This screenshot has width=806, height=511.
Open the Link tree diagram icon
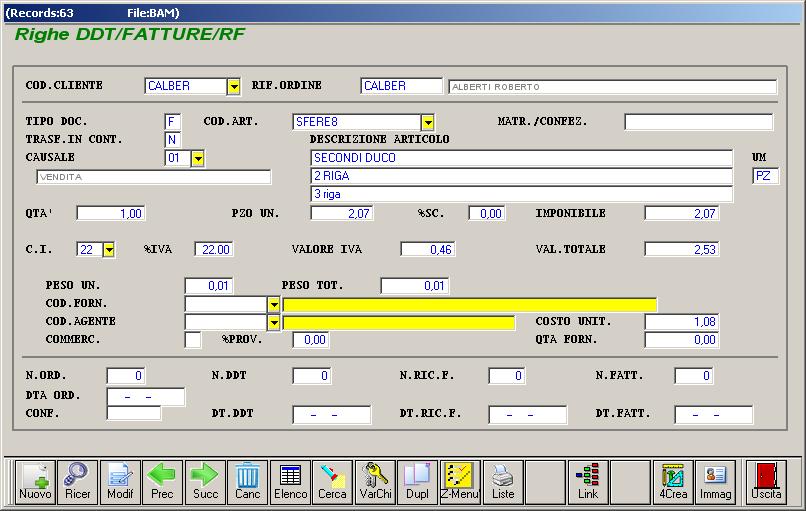588,482
